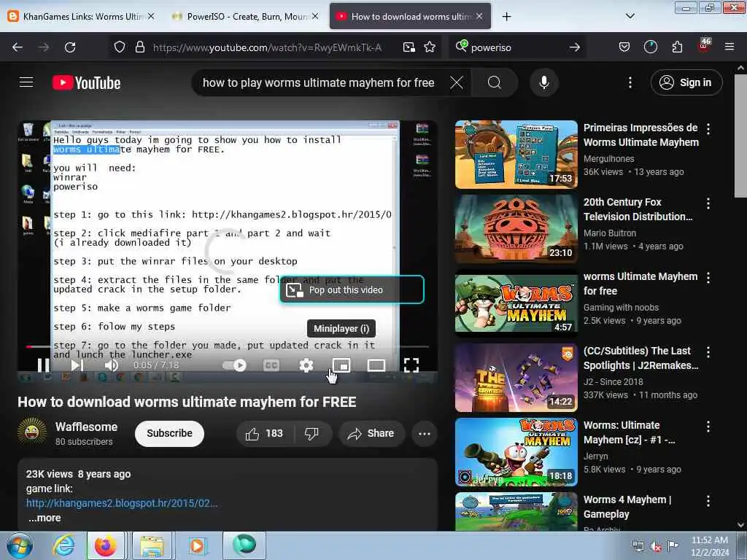The width and height of the screenshot is (747, 560).
Task: Open a new browser tab
Action: coord(506,17)
